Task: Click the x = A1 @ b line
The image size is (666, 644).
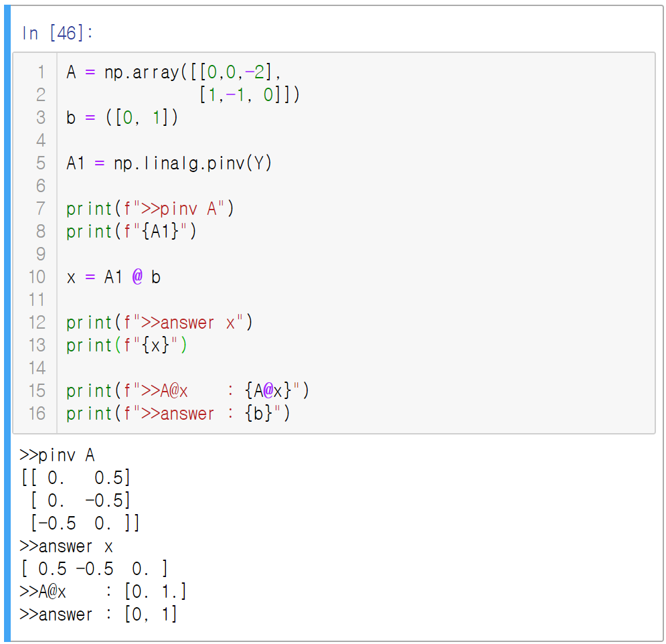Action: pyautogui.click(x=113, y=277)
